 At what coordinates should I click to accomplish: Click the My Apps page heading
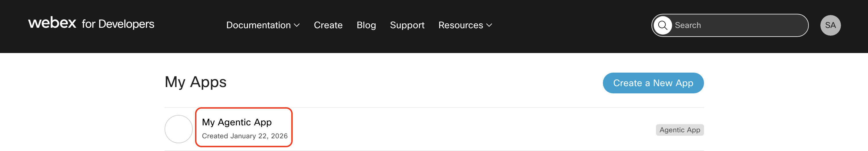[x=195, y=82]
